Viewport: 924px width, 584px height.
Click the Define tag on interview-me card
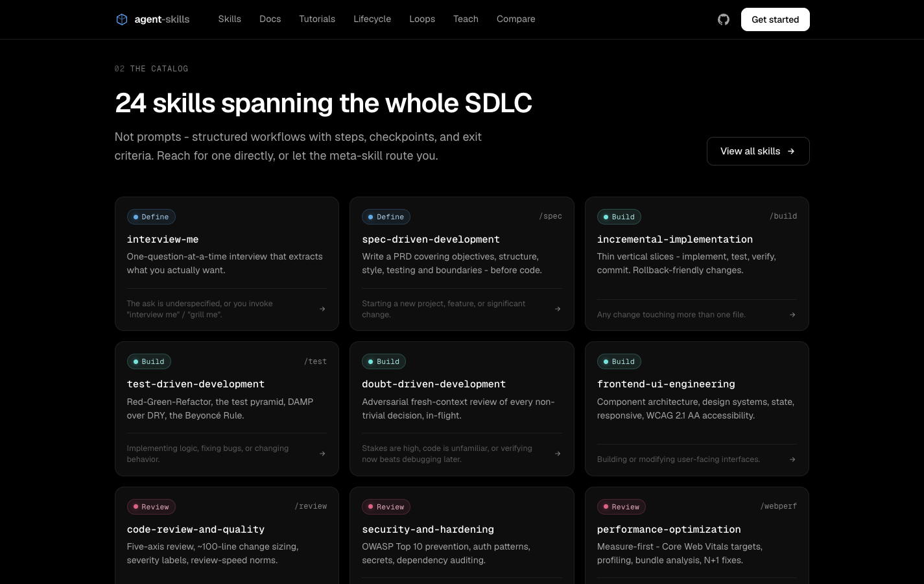151,217
